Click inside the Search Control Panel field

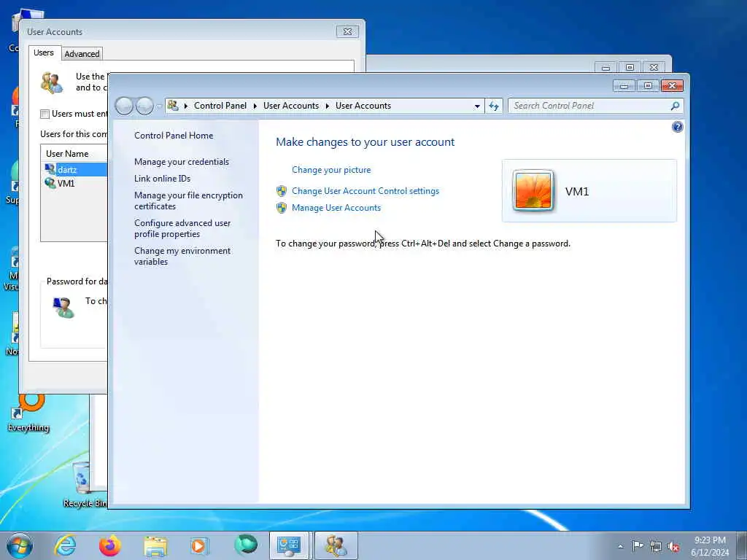click(x=589, y=106)
